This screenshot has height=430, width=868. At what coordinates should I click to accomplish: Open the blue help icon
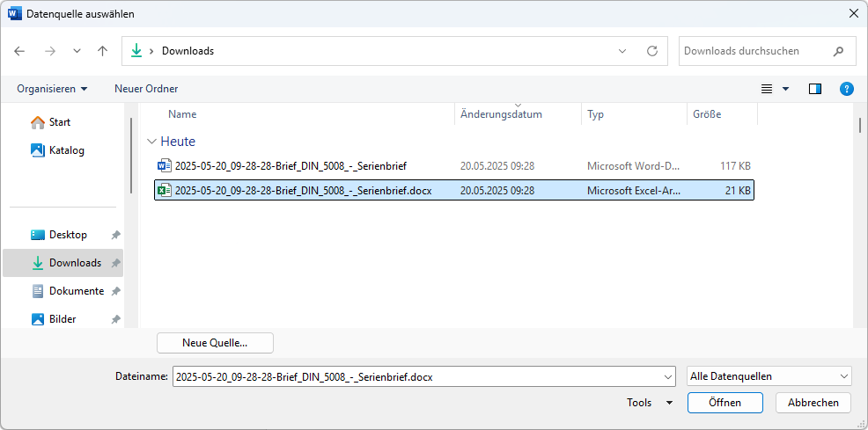tap(846, 89)
